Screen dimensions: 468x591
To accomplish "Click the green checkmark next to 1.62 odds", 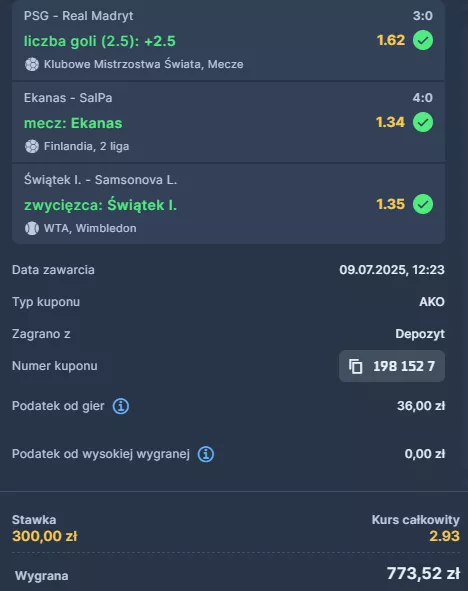I will [x=423, y=40].
